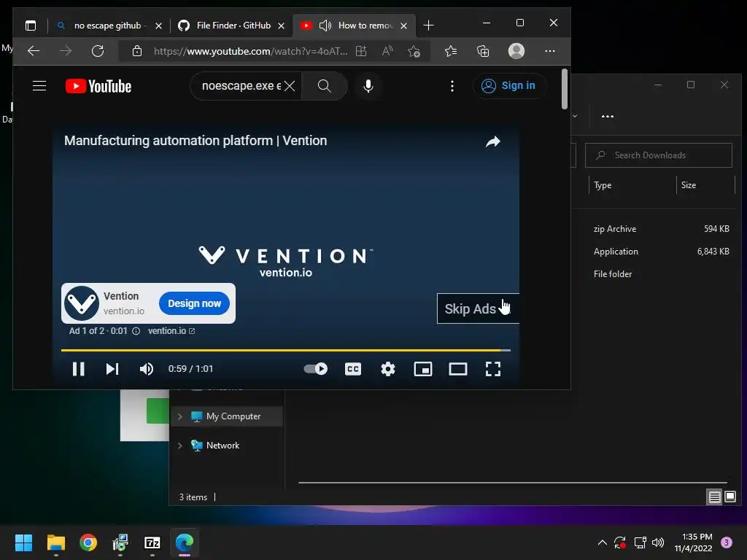Click the Sign in button

[508, 86]
